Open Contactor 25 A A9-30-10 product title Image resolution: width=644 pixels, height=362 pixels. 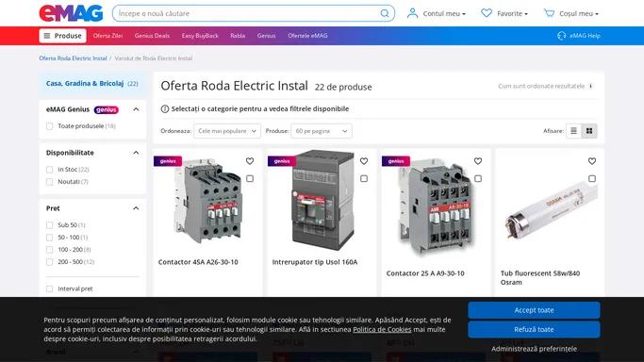point(425,273)
